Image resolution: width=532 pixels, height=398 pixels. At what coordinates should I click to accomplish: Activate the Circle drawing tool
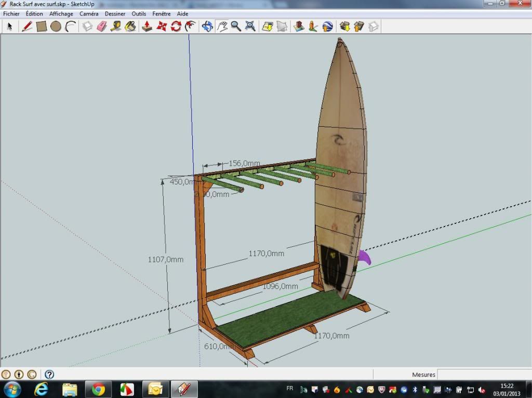point(56,26)
